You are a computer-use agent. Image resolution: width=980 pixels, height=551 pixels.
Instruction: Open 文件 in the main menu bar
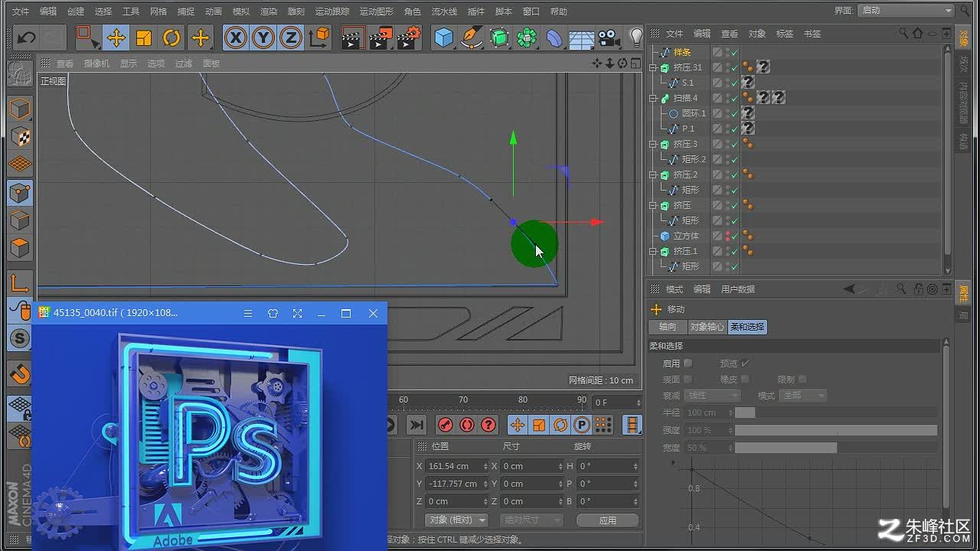click(21, 11)
